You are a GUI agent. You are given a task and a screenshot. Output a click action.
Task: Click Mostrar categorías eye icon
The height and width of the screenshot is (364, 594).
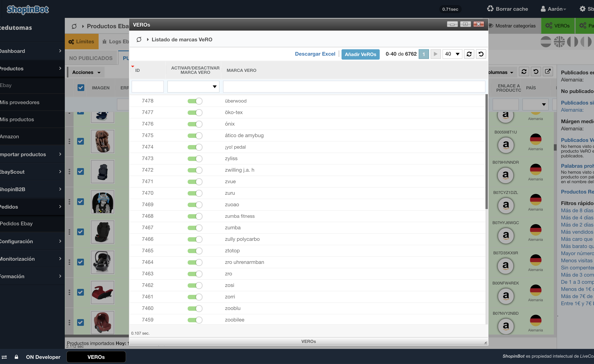(491, 26)
